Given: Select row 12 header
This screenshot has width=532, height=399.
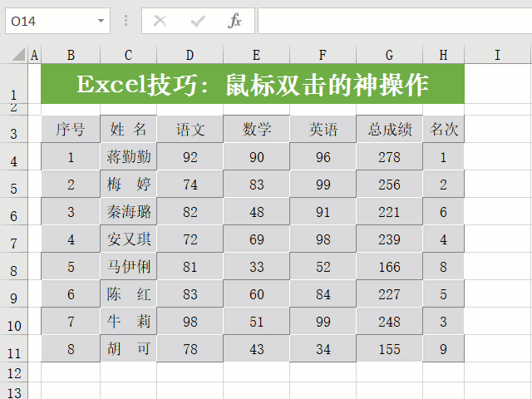Looking at the screenshot, I should point(13,372).
